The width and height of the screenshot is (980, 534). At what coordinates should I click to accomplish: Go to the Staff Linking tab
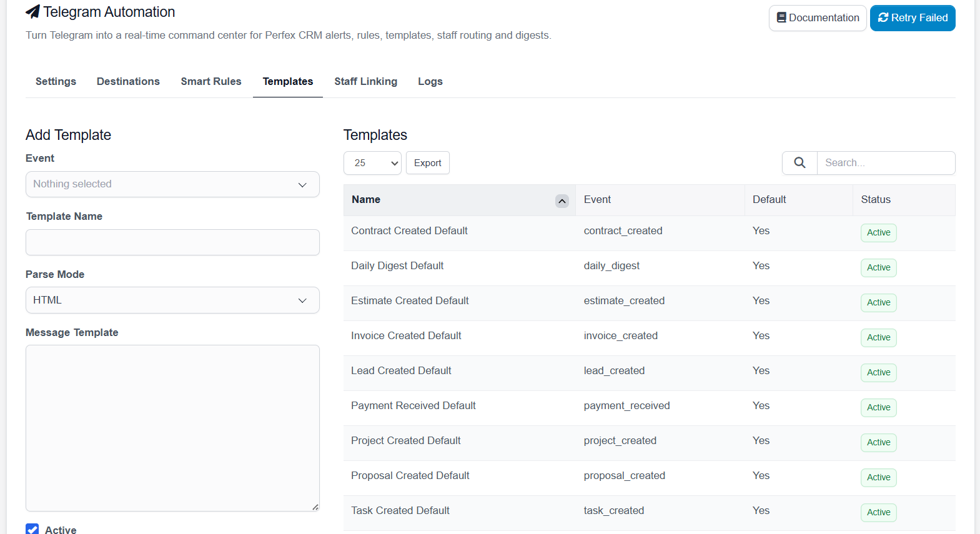365,81
